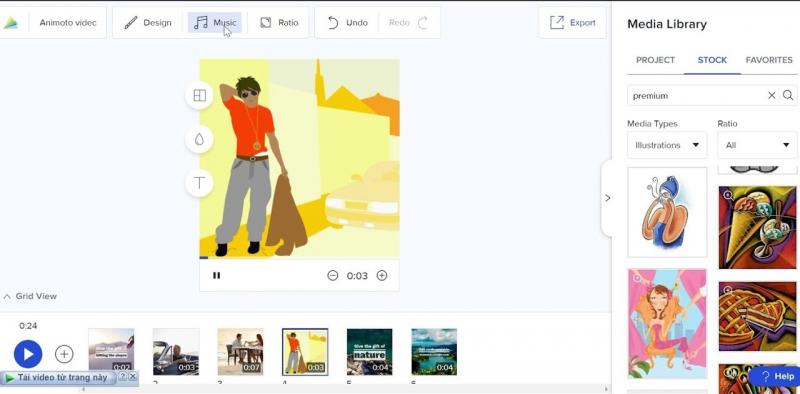Open the Design options
This screenshot has width=800, height=394.
[x=148, y=22]
